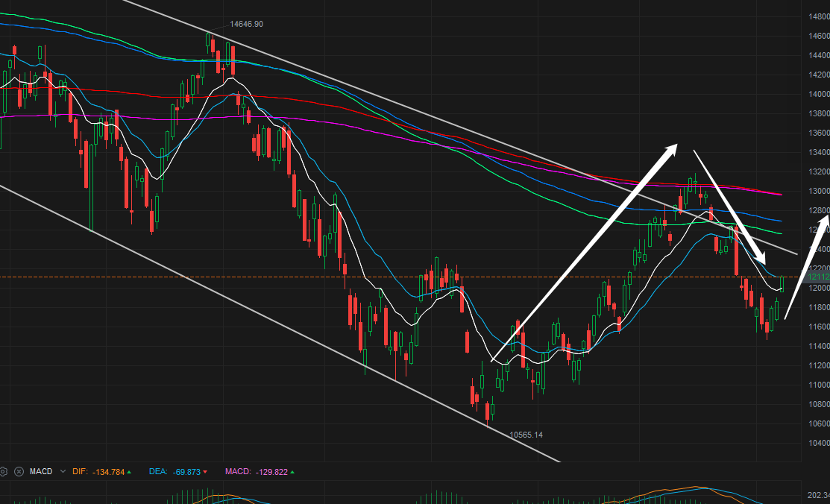Select the 14646.90 high price label
Image resolution: width=830 pixels, height=504 pixels.
point(246,25)
